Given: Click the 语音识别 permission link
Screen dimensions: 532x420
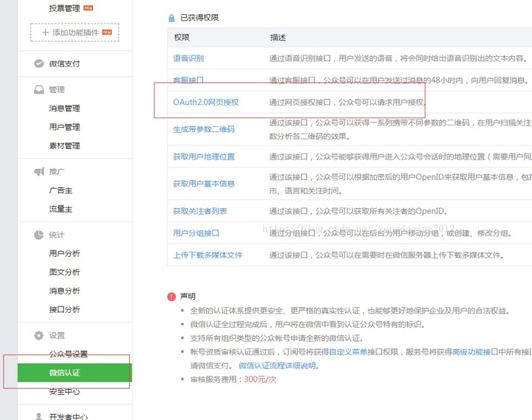Looking at the screenshot, I should coord(188,58).
